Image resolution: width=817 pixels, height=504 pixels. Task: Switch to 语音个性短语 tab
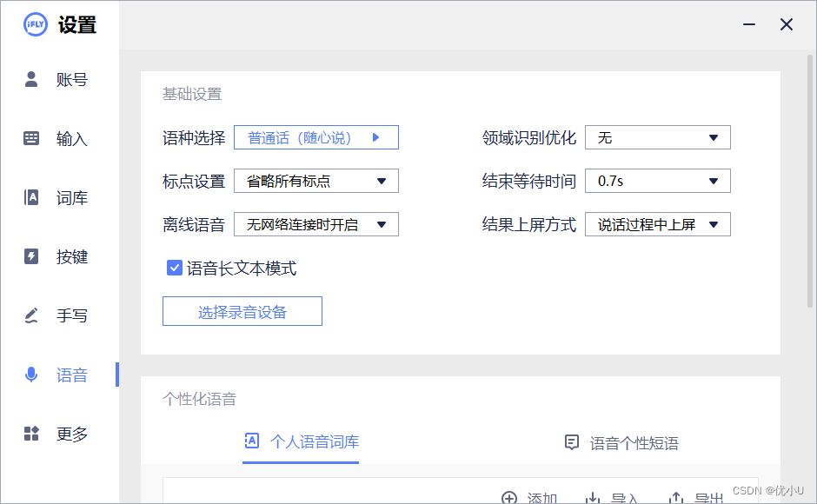point(622,443)
